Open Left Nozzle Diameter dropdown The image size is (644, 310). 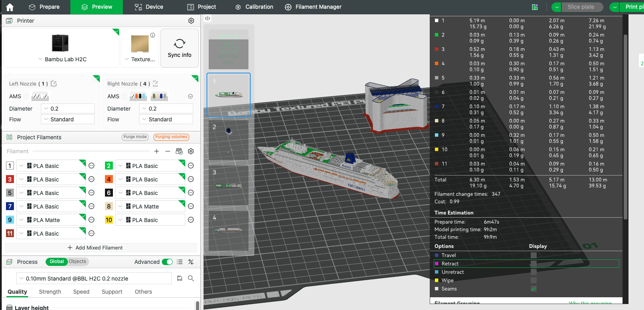[x=68, y=109]
